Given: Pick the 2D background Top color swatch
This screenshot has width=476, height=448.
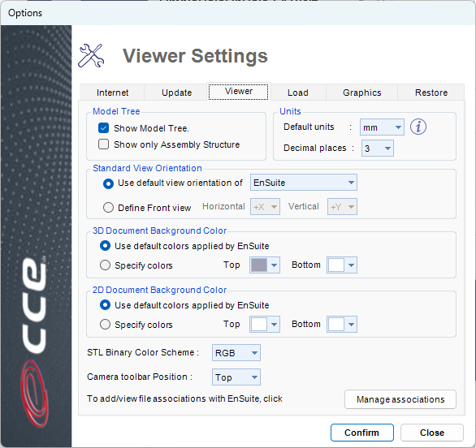Looking at the screenshot, I should [265, 324].
